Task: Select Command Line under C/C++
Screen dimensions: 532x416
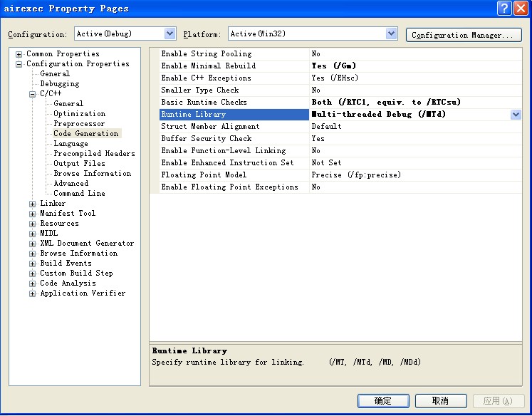Action: (79, 194)
